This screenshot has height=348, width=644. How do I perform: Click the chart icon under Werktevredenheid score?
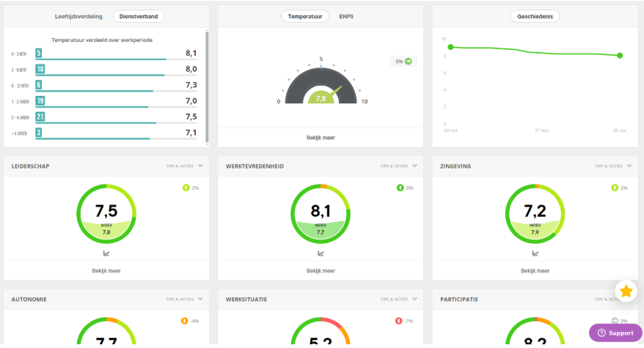pyautogui.click(x=321, y=253)
